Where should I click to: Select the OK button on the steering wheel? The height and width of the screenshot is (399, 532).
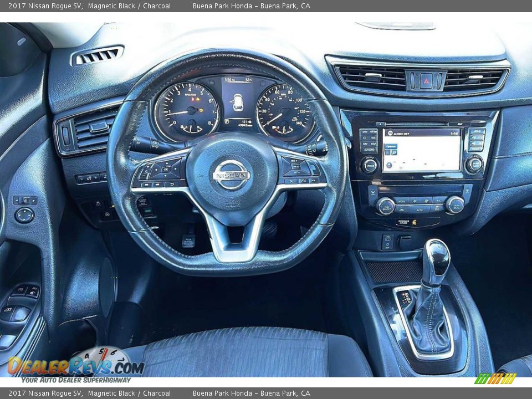166,170
